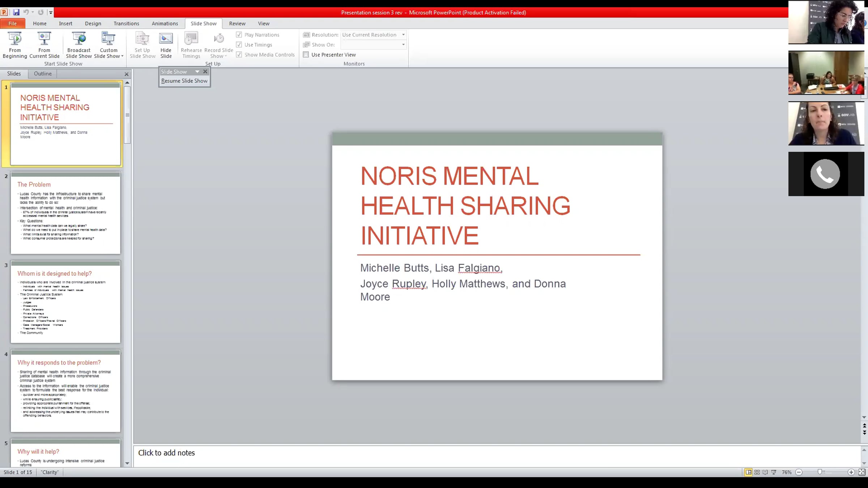Select slide 3 thumbnail Whom is it designed

(65, 301)
